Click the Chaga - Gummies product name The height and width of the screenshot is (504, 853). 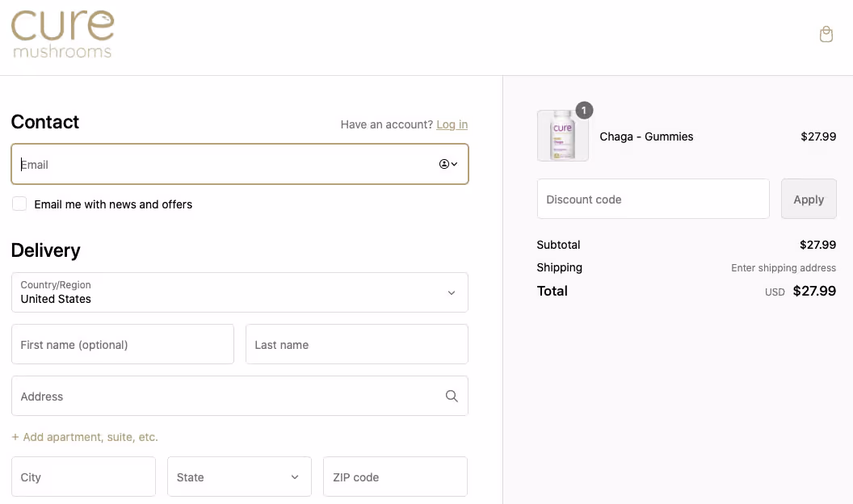coord(646,136)
